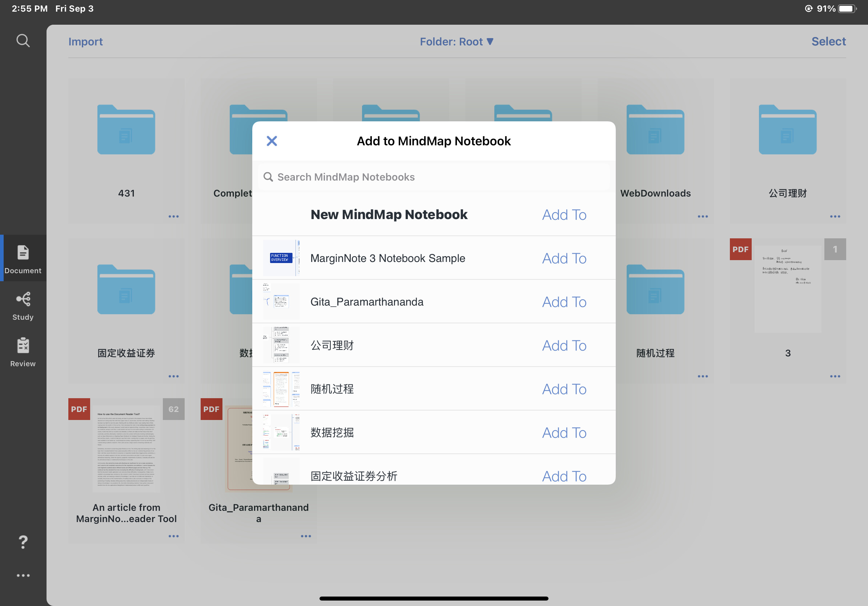Open the 随机过程 folder icon
Viewport: 868px width, 606px height.
click(x=655, y=290)
